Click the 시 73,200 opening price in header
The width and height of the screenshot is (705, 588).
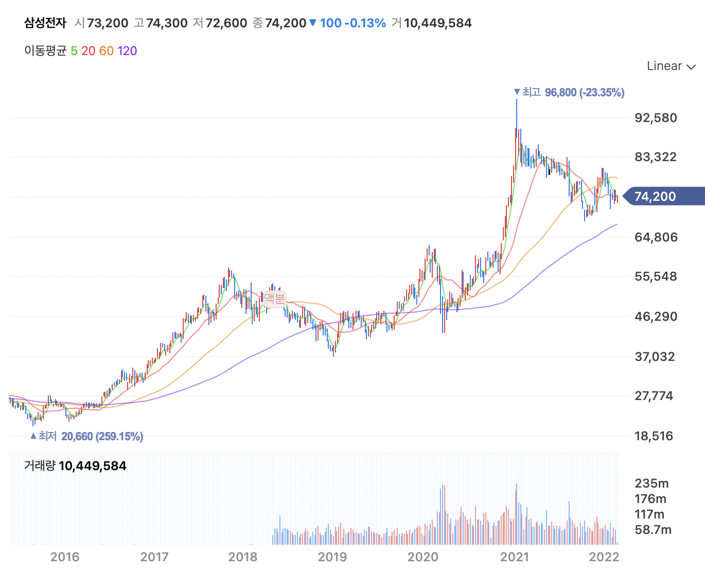101,23
